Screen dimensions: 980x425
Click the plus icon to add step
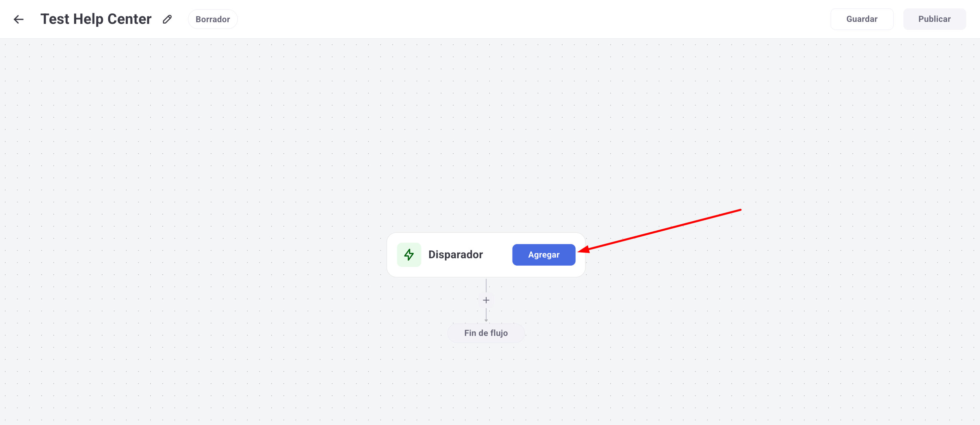(486, 300)
